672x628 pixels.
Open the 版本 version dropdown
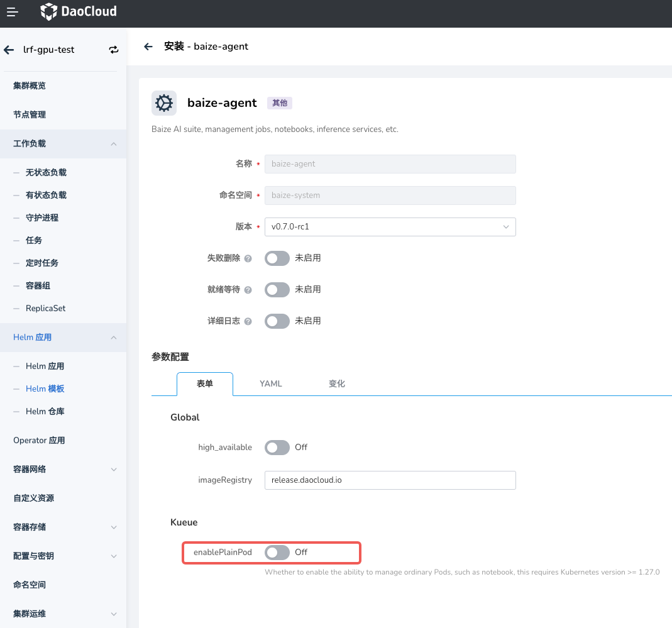(390, 227)
